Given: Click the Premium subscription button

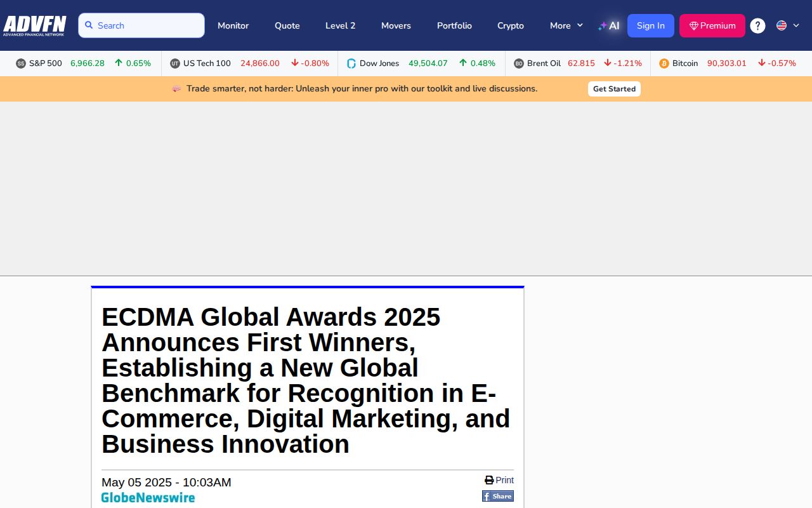Looking at the screenshot, I should [712, 25].
